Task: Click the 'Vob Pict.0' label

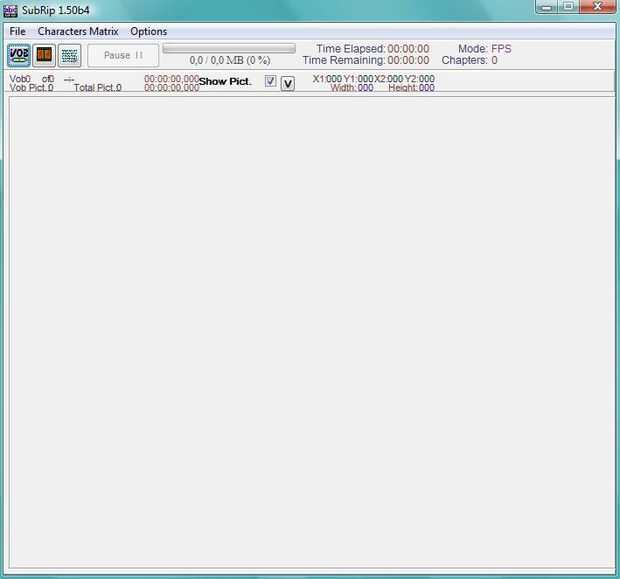Action: pyautogui.click(x=31, y=87)
